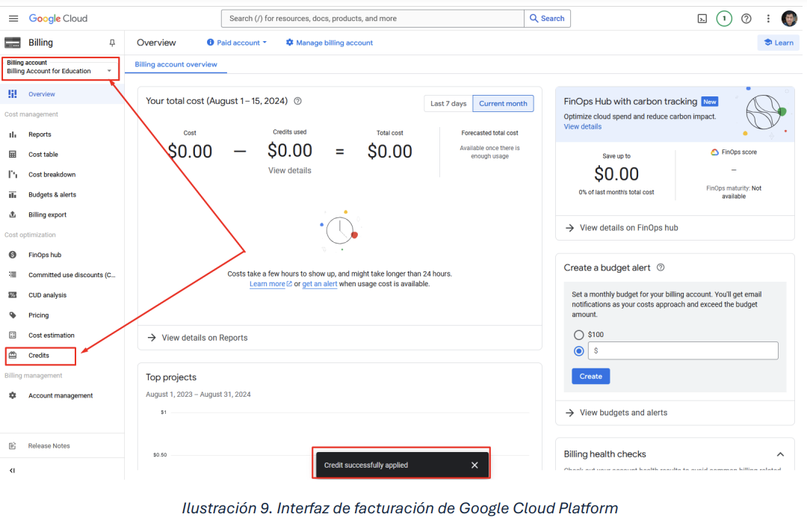The height and width of the screenshot is (532, 807).
Task: Click the Learn button
Action: tap(778, 43)
